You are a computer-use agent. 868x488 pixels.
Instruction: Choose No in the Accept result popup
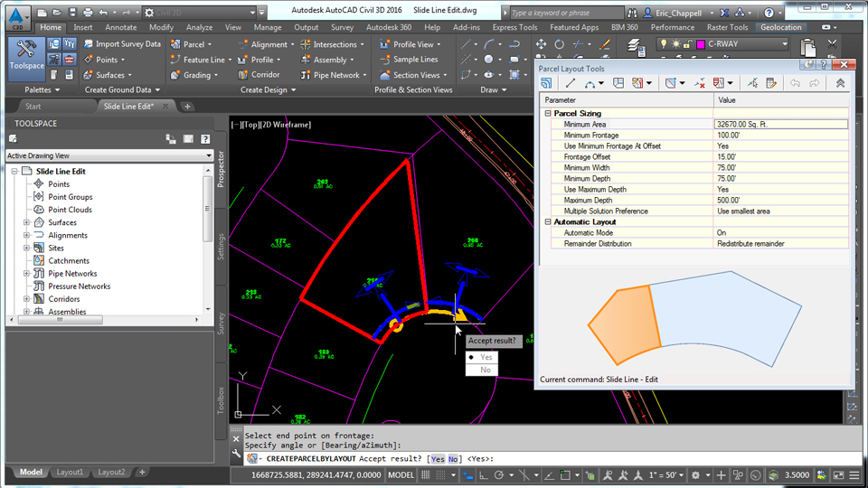[x=486, y=370]
